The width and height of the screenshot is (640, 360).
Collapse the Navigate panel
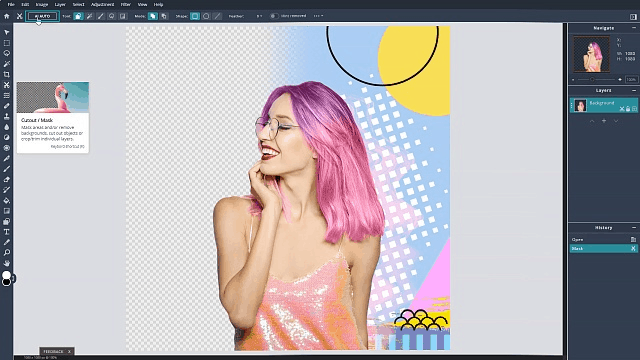coord(634,28)
